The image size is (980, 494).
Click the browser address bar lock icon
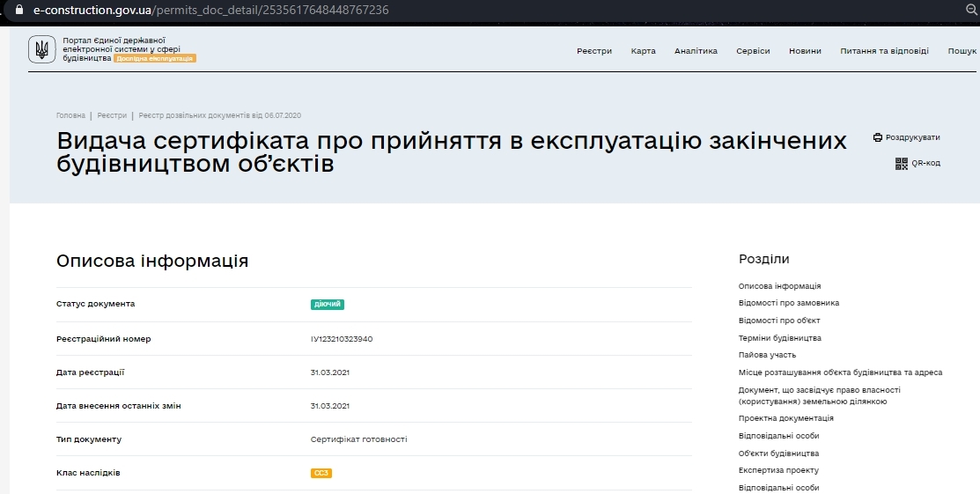19,10
